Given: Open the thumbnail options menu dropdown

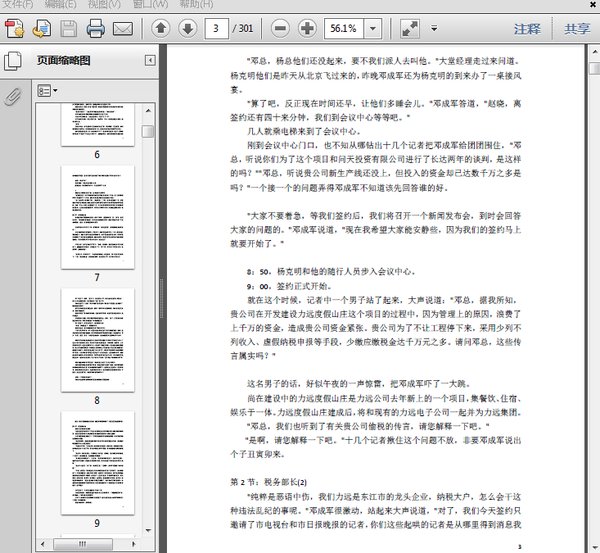Looking at the screenshot, I should pyautogui.click(x=47, y=91).
